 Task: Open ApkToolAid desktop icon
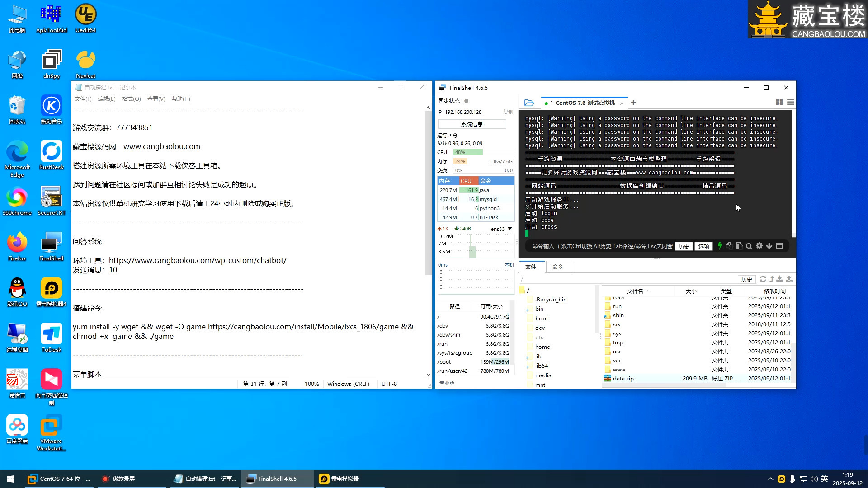pyautogui.click(x=51, y=19)
